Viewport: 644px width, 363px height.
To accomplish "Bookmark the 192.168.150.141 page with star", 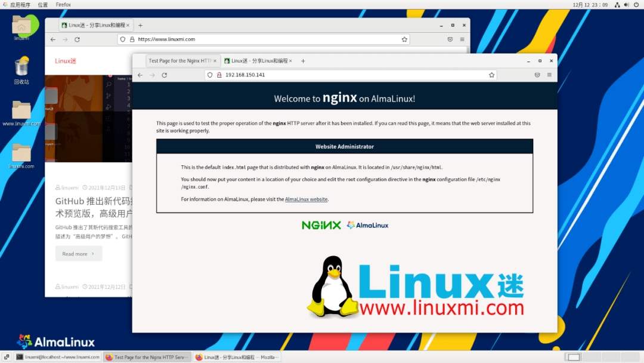I will 491,75.
